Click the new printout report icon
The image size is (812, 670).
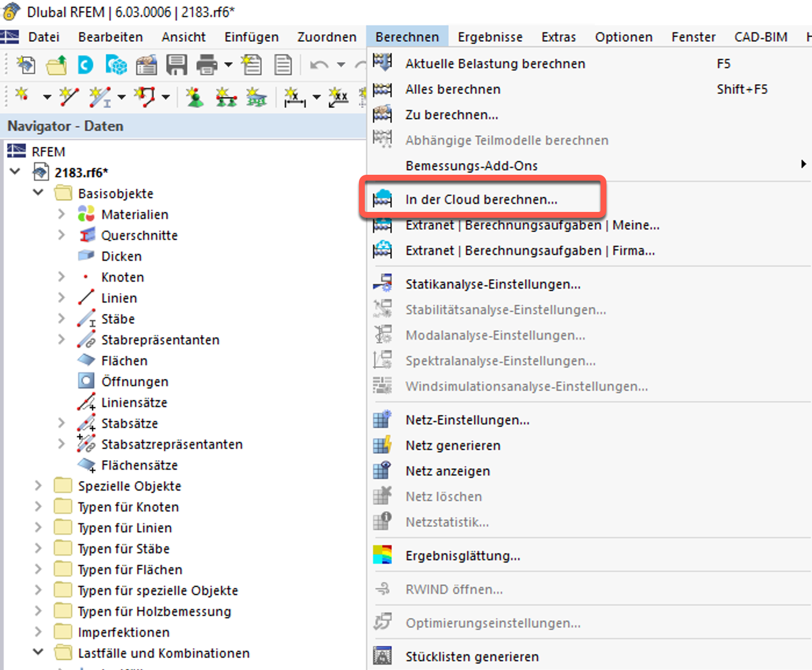(x=252, y=64)
